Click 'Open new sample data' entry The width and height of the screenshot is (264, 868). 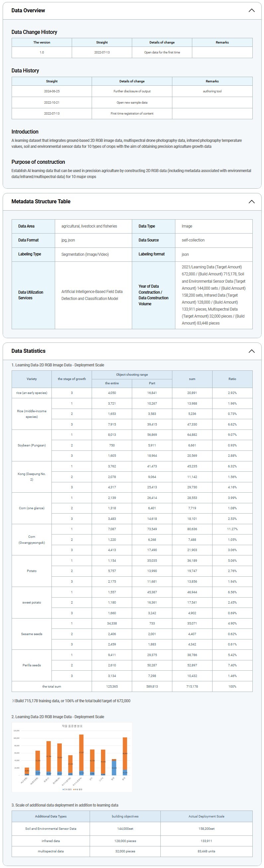[132, 102]
